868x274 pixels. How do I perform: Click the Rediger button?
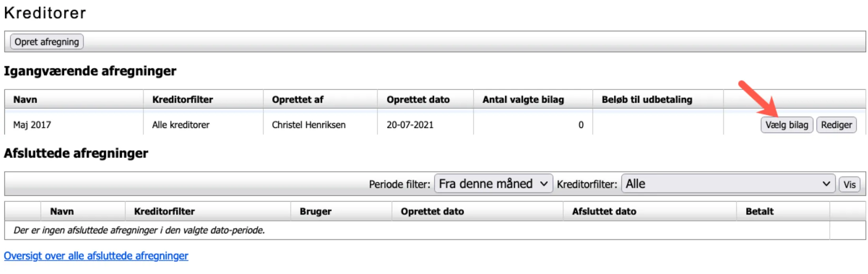tap(836, 124)
